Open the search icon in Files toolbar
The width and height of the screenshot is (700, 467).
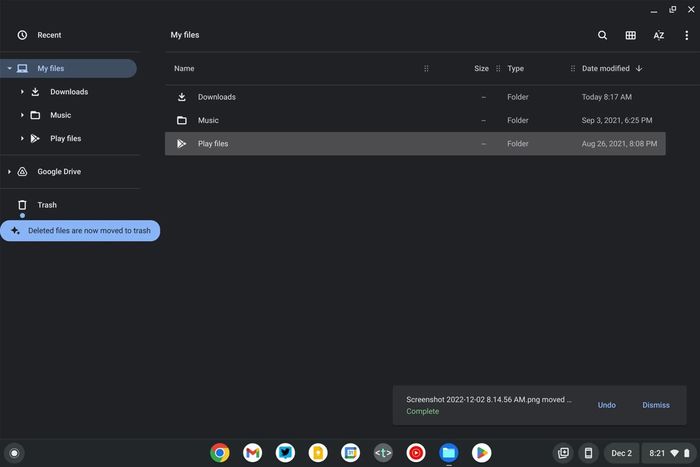[x=602, y=35]
